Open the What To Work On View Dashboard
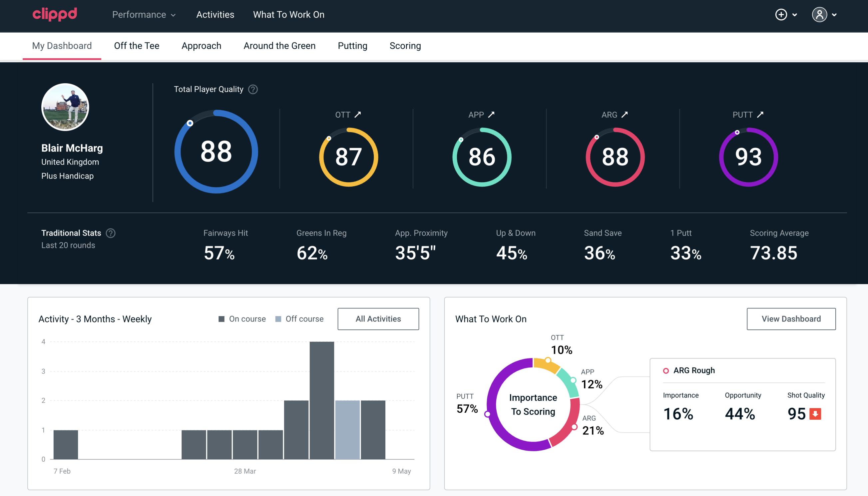The height and width of the screenshot is (496, 868). coord(790,318)
